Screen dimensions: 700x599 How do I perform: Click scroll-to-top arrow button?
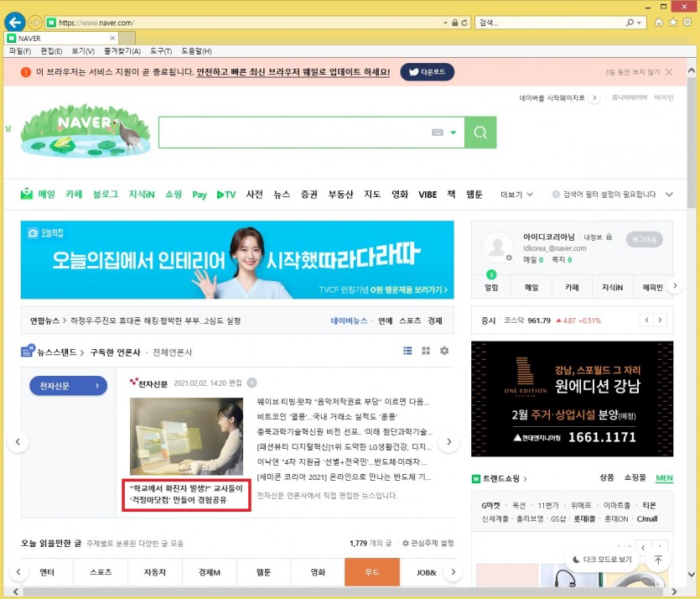658,560
